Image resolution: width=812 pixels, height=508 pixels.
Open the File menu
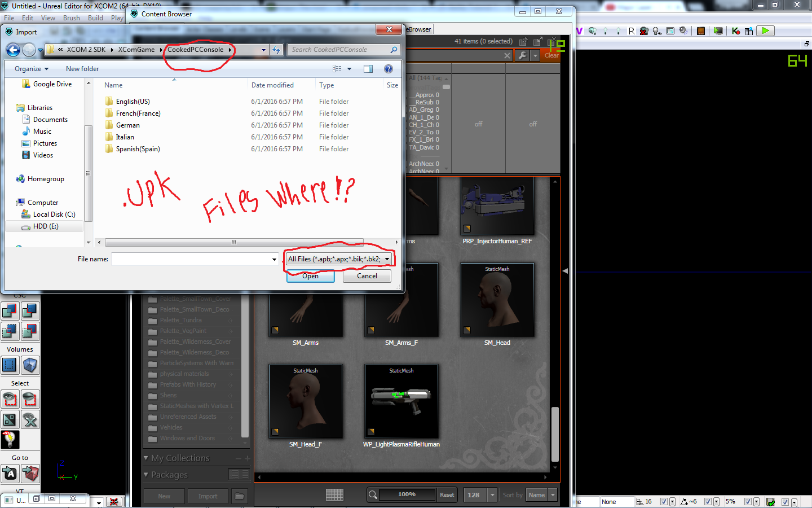tap(9, 18)
